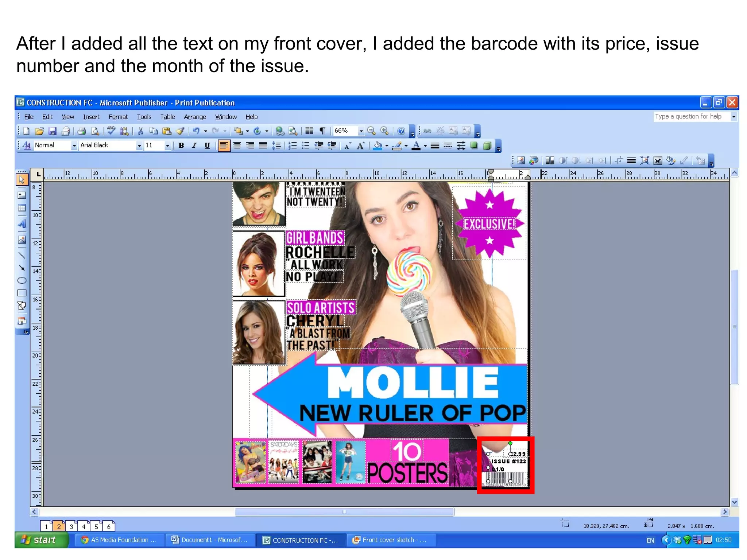Click the Print icon
This screenshot has width=747, height=560.
(82, 131)
